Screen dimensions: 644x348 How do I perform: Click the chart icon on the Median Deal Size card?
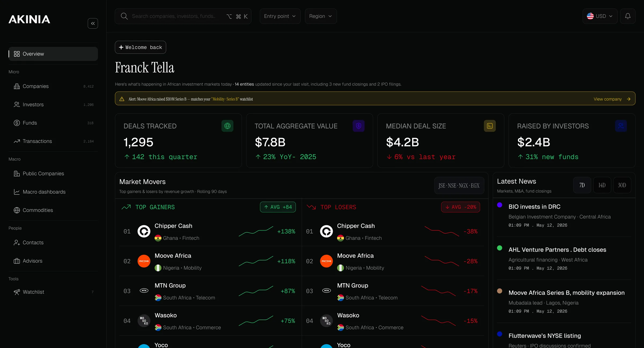tap(490, 126)
